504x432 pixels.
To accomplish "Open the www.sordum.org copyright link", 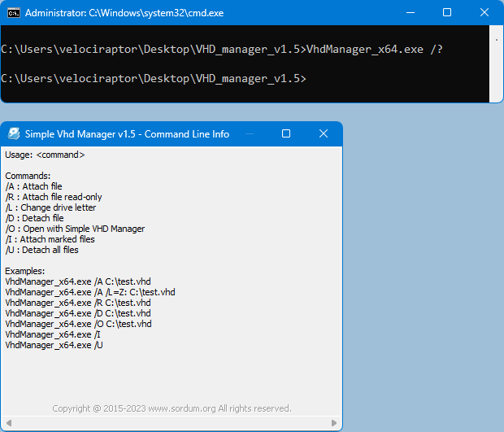I will (172, 408).
